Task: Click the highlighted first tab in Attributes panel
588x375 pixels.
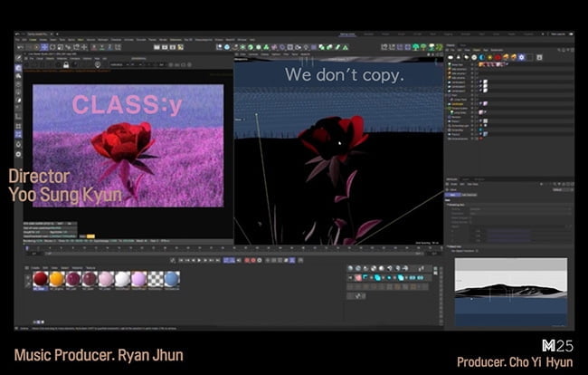Action: click(452, 195)
